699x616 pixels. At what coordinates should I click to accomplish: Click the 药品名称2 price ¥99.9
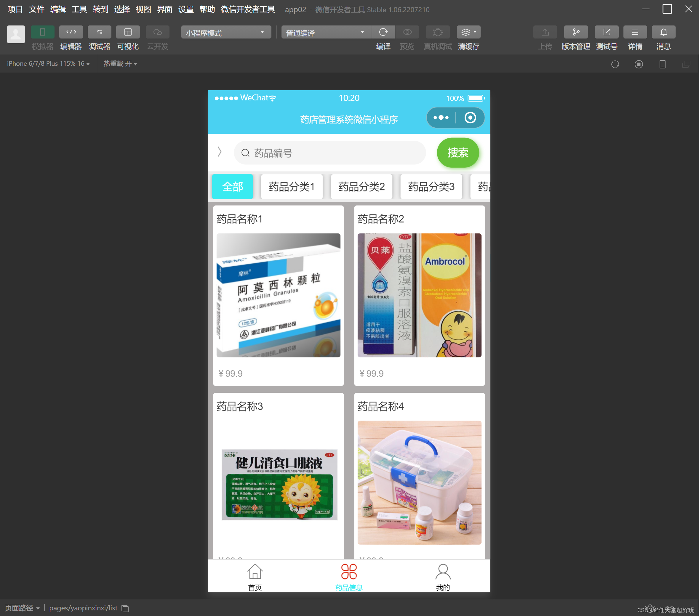(371, 373)
